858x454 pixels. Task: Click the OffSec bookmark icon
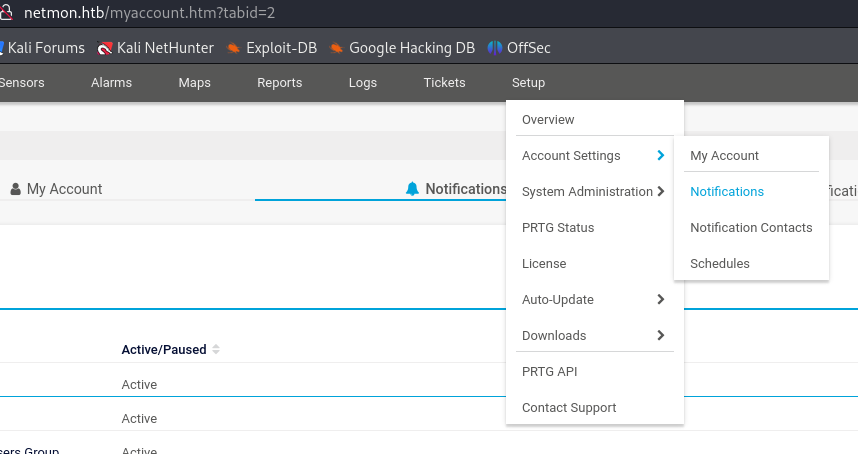(x=495, y=48)
